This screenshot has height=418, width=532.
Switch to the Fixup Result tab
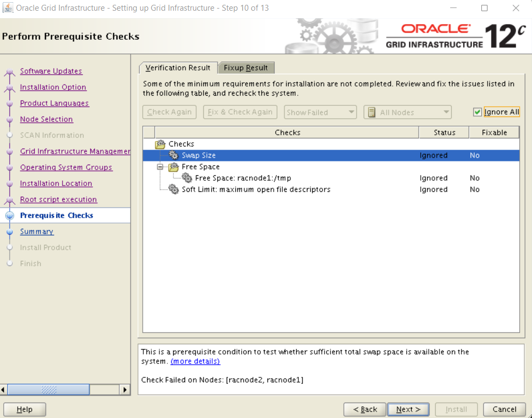[x=246, y=68]
